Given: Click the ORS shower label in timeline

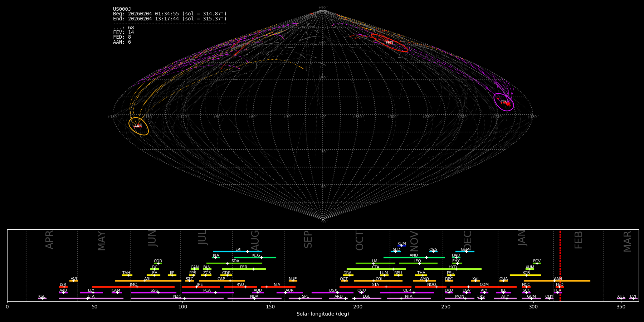Looking at the screenshot, I should tap(433, 250).
